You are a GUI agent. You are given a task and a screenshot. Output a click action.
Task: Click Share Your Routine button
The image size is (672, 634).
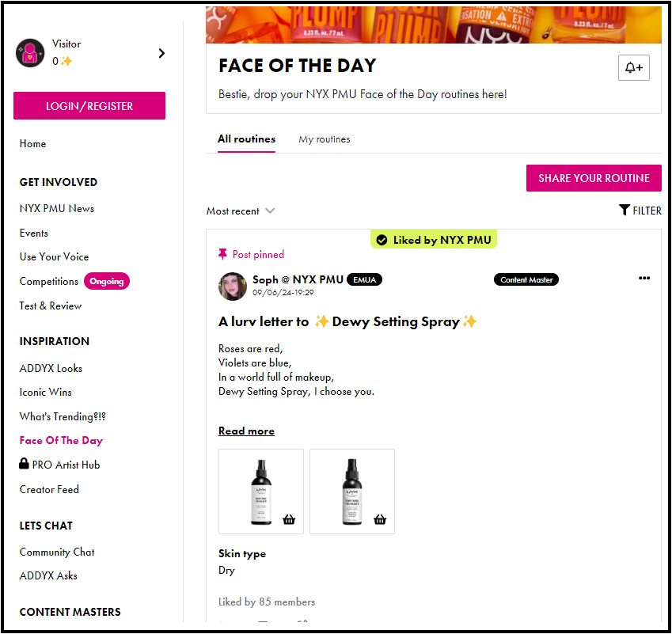[x=594, y=178]
